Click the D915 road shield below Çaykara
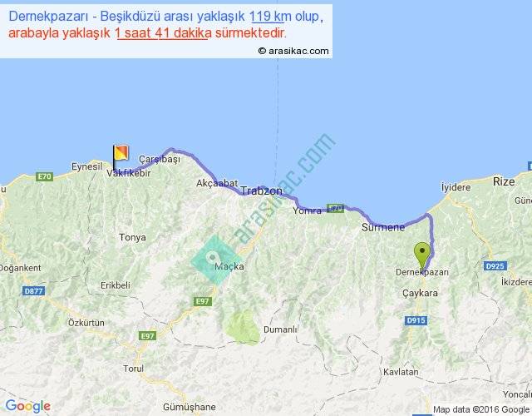 click(416, 321)
